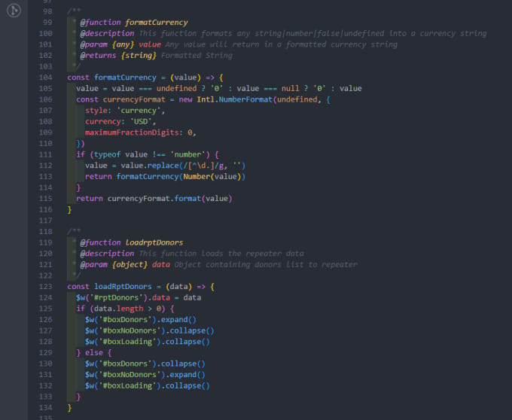Click 'formatCurrency' in the const declaration
This screenshot has width=512, height=420.
(x=126, y=78)
